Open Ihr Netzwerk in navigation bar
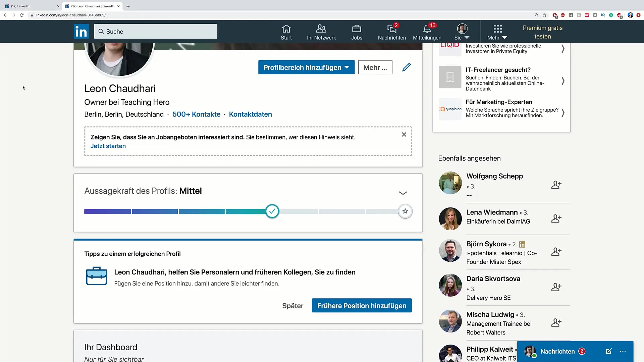 pyautogui.click(x=321, y=32)
